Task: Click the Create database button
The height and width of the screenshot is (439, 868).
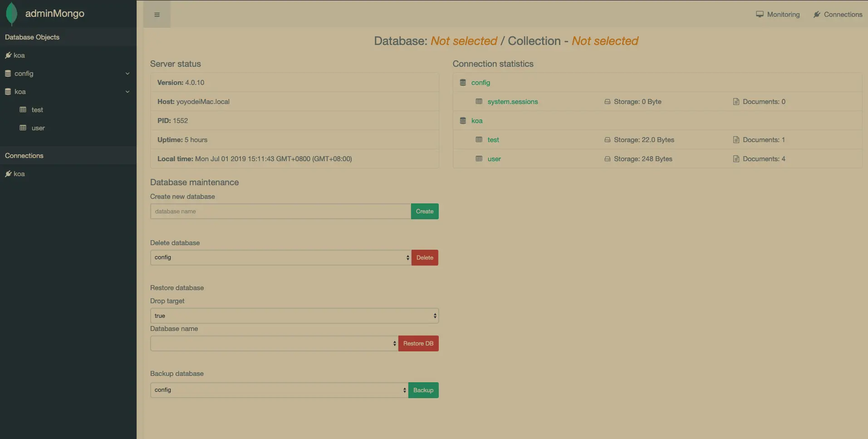Action: 425,212
